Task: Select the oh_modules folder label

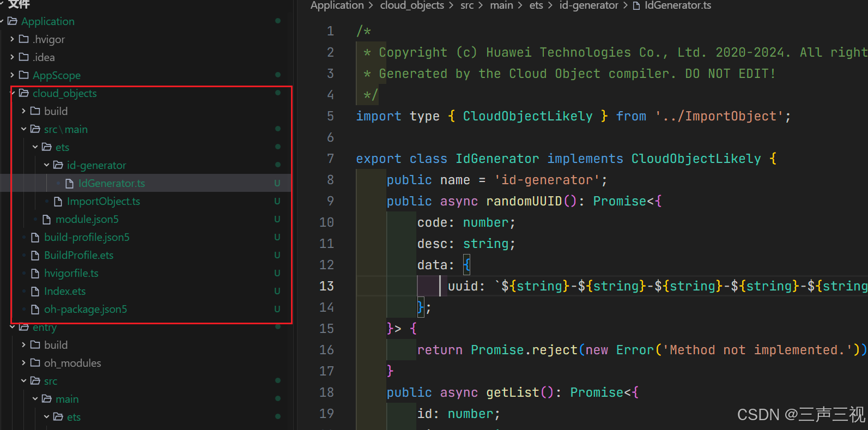Action: [72, 363]
